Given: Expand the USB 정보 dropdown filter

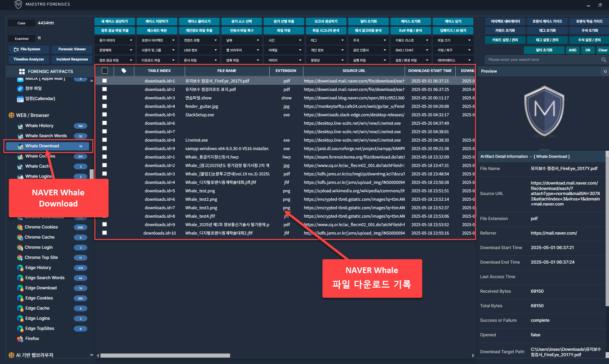Looking at the screenshot, I should pos(199,50).
